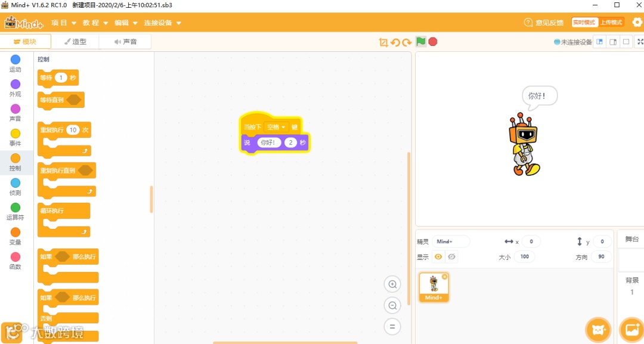Switch to the 造型 tab
The width and height of the screenshot is (644, 344).
click(x=75, y=42)
